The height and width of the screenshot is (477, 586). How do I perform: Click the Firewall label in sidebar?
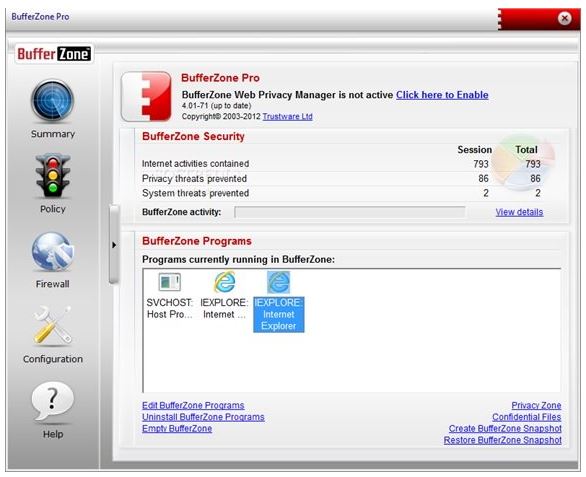(x=52, y=284)
